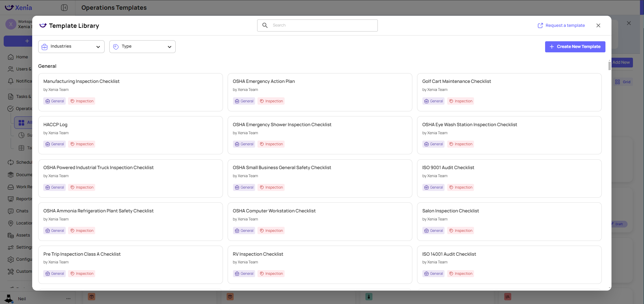
Task: Open the HACCP Log template
Action: click(130, 135)
